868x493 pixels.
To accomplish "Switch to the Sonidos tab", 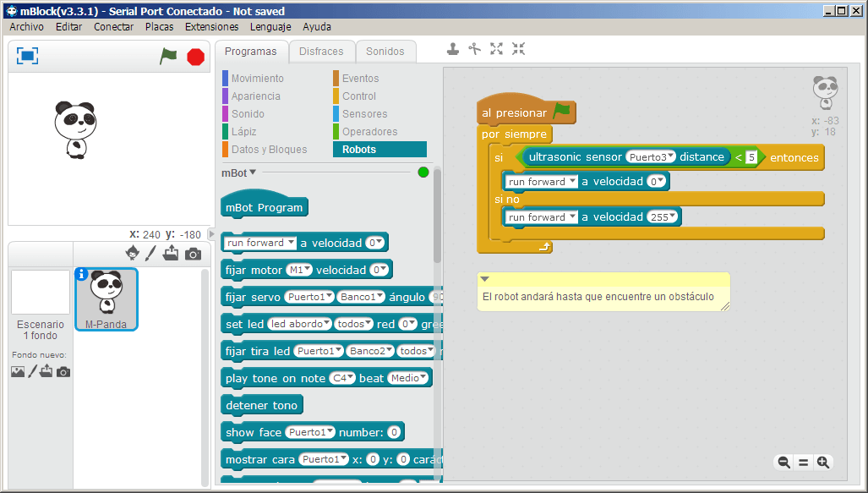I will coord(385,52).
